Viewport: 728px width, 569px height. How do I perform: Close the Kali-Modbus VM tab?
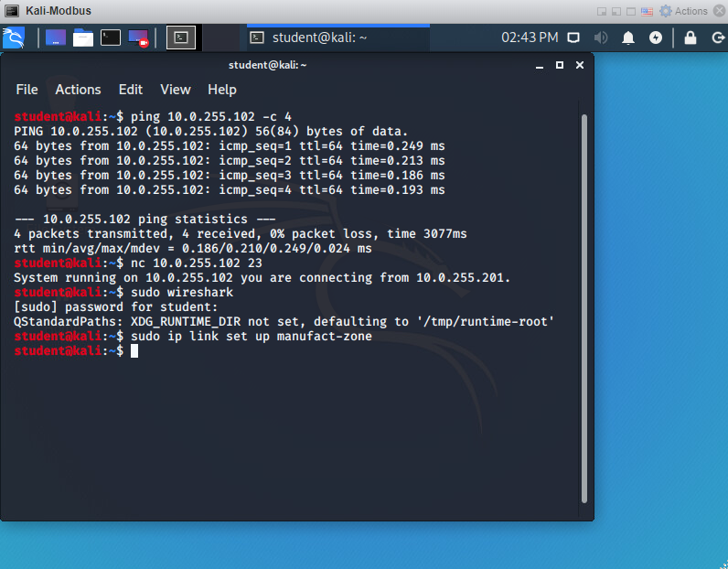pyautogui.click(x=720, y=11)
